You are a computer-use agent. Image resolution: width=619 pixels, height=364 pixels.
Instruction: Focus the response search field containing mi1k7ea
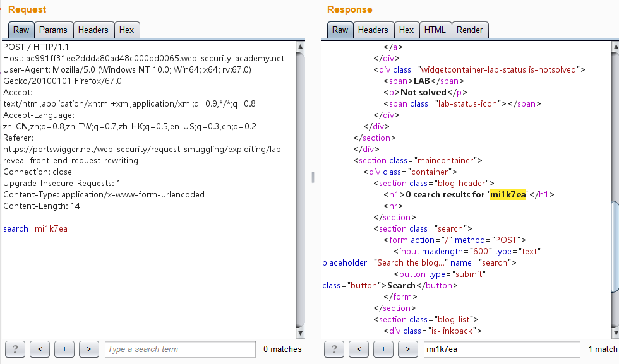(500, 349)
